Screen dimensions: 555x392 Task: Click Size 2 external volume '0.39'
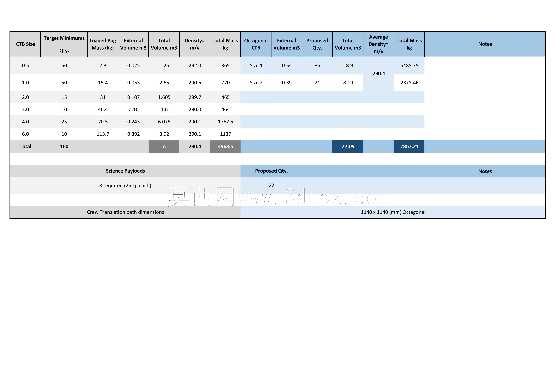287,83
